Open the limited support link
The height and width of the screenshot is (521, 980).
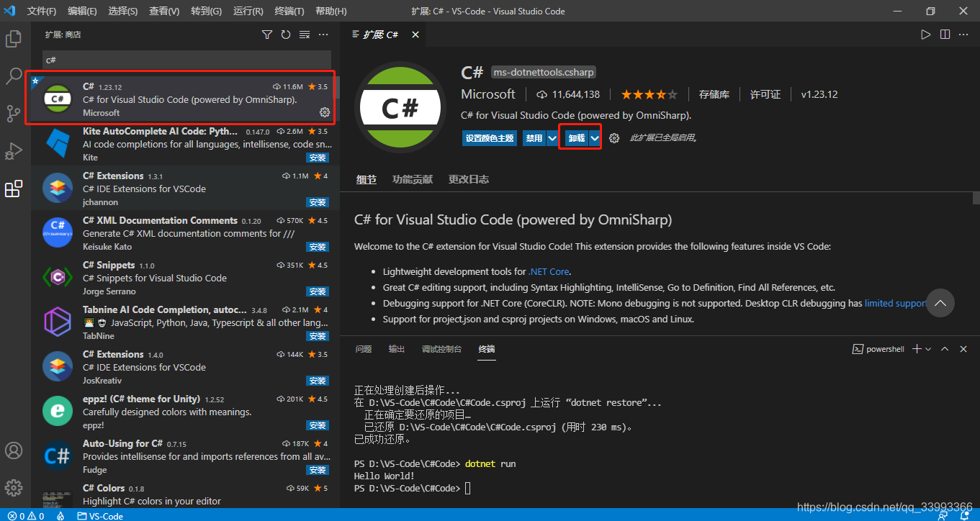(896, 303)
